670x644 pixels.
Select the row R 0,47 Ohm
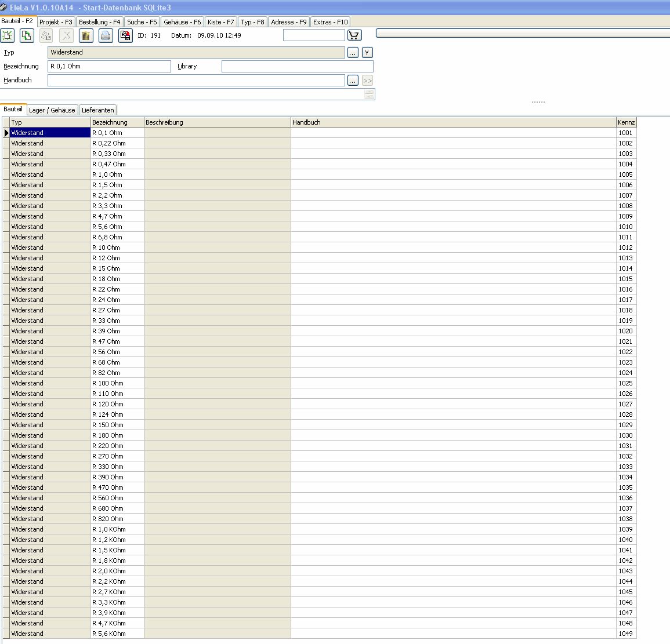pos(320,164)
